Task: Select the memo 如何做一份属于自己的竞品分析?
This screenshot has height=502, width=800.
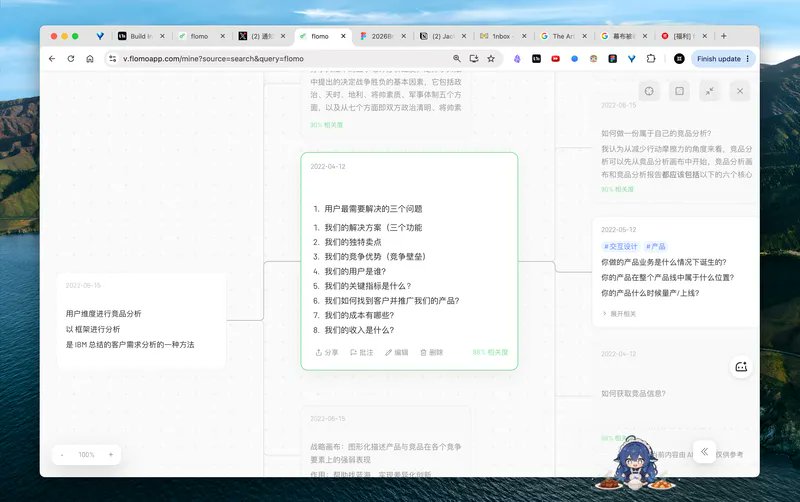Action: pyautogui.click(x=677, y=148)
